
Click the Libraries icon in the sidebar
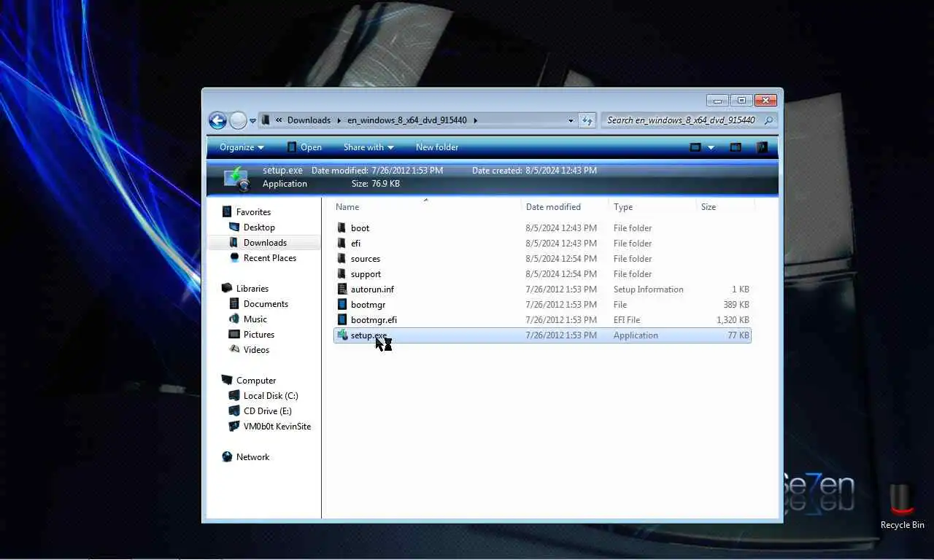coord(227,288)
